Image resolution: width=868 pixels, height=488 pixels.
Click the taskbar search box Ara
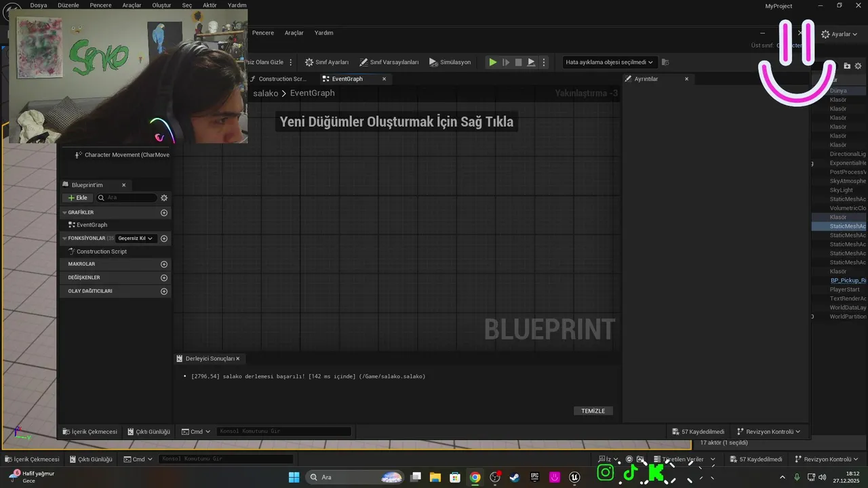tap(355, 477)
